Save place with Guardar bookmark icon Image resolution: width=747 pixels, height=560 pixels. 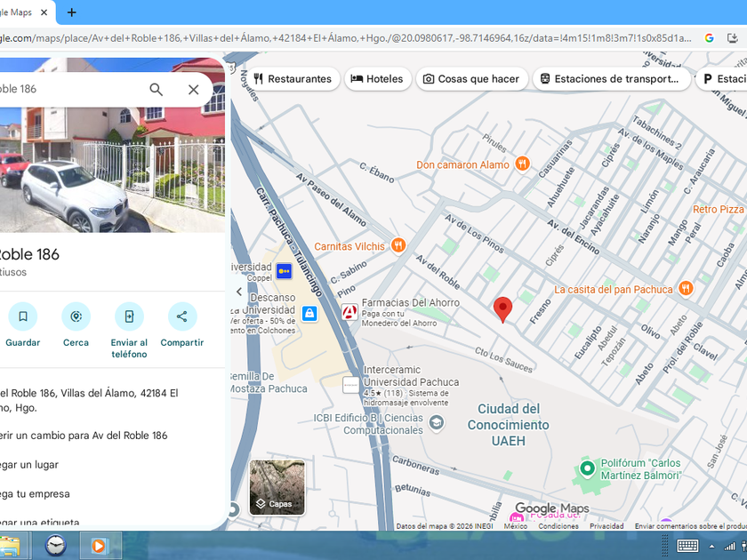click(x=23, y=316)
